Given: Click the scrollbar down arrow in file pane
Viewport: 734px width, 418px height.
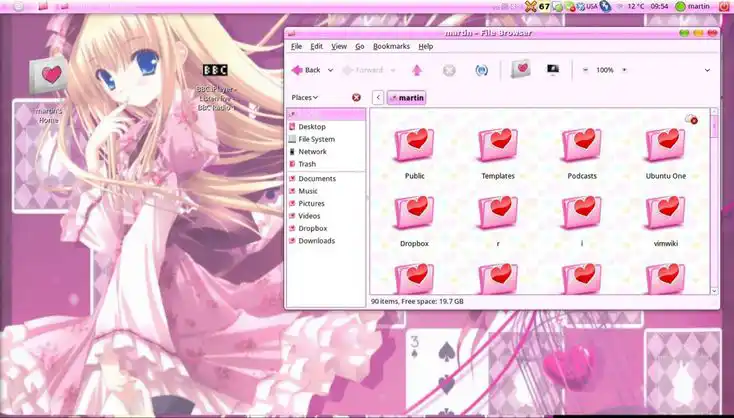Looking at the screenshot, I should click(714, 291).
